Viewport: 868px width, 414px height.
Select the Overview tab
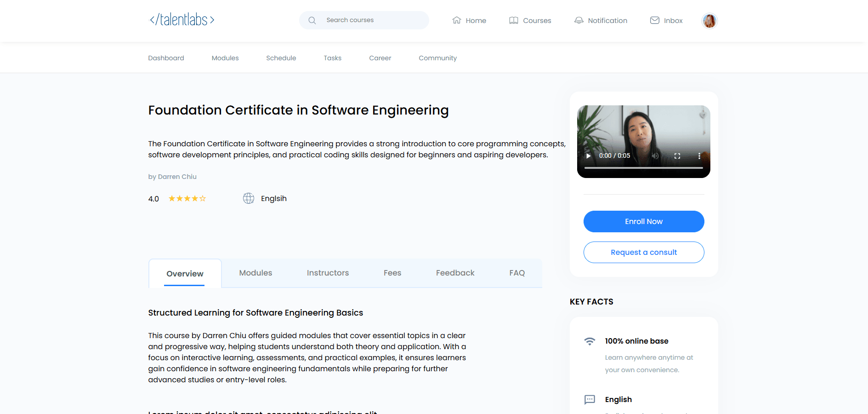(185, 273)
